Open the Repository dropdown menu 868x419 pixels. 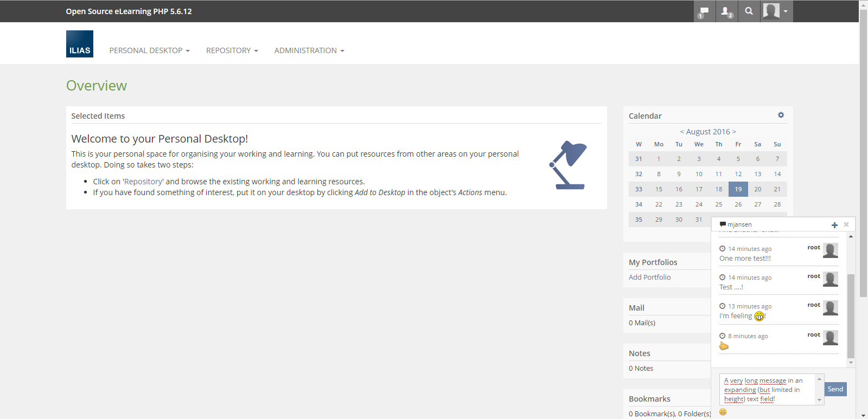click(232, 50)
